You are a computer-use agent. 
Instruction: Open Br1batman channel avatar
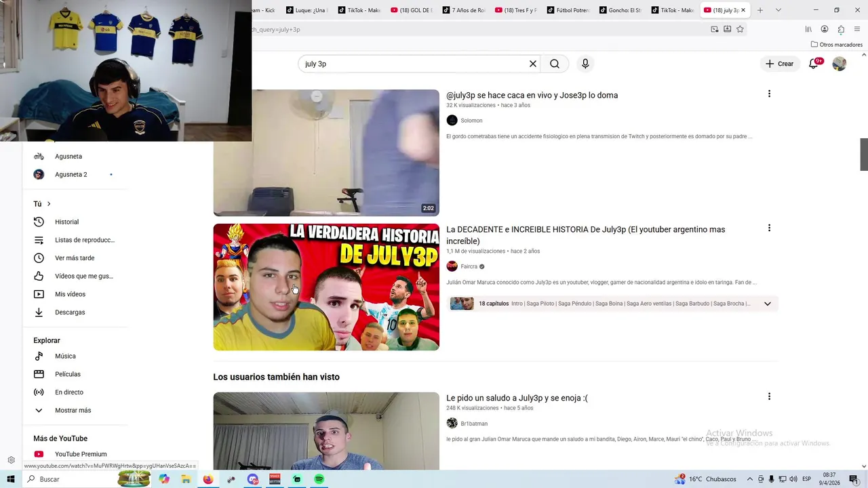click(452, 423)
